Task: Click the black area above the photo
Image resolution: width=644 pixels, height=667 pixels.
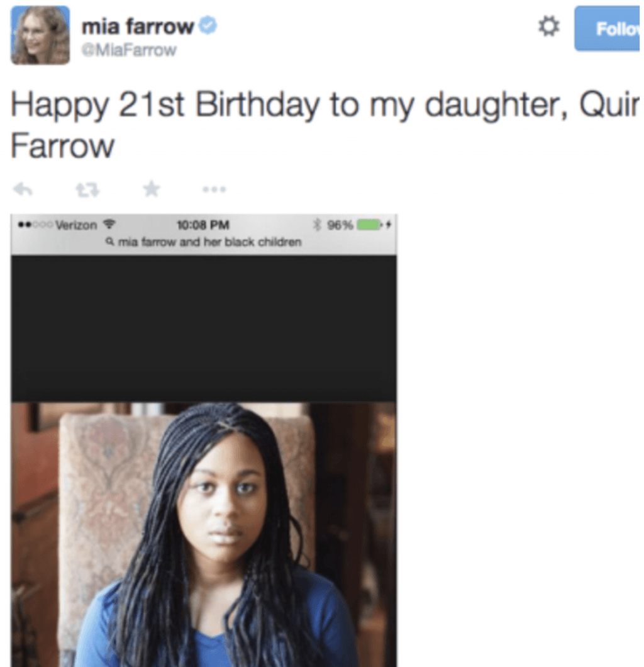Action: (204, 328)
